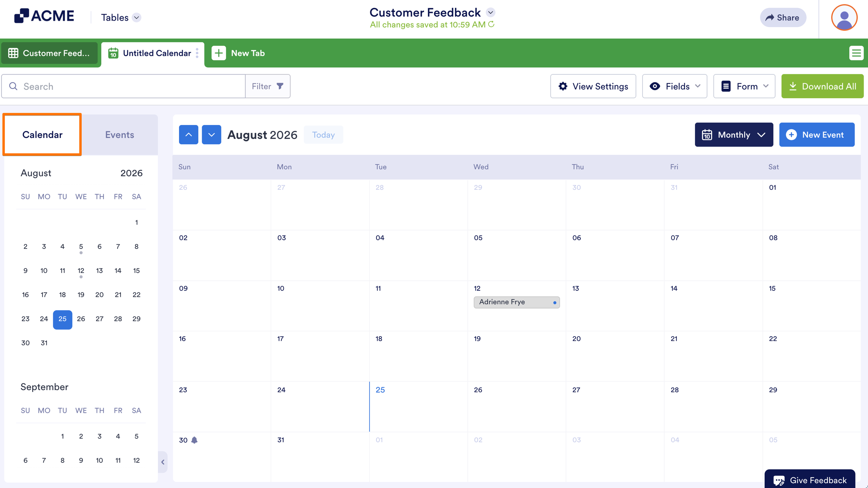Click the New Tab plus icon
Image resolution: width=868 pixels, height=488 pixels.
(x=219, y=53)
